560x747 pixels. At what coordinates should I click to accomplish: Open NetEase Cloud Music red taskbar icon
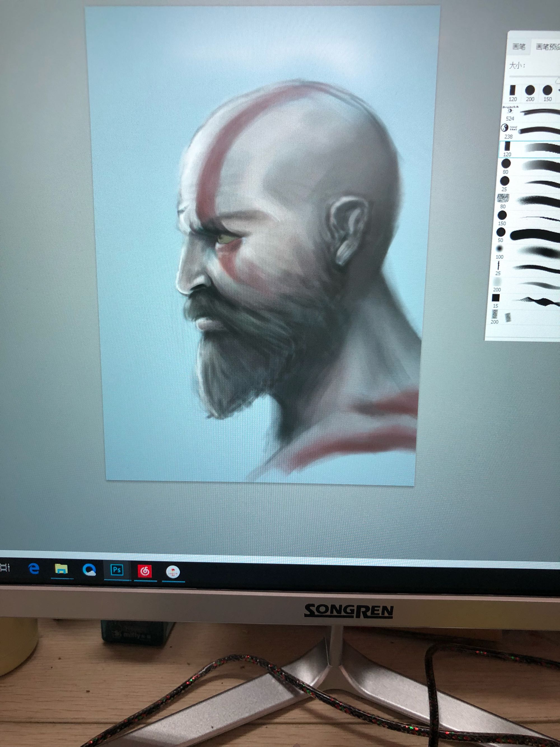pyautogui.click(x=145, y=571)
